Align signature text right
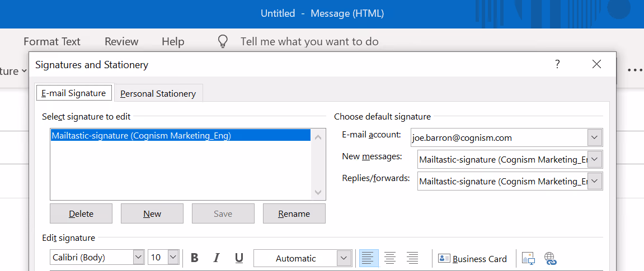 tap(412, 258)
